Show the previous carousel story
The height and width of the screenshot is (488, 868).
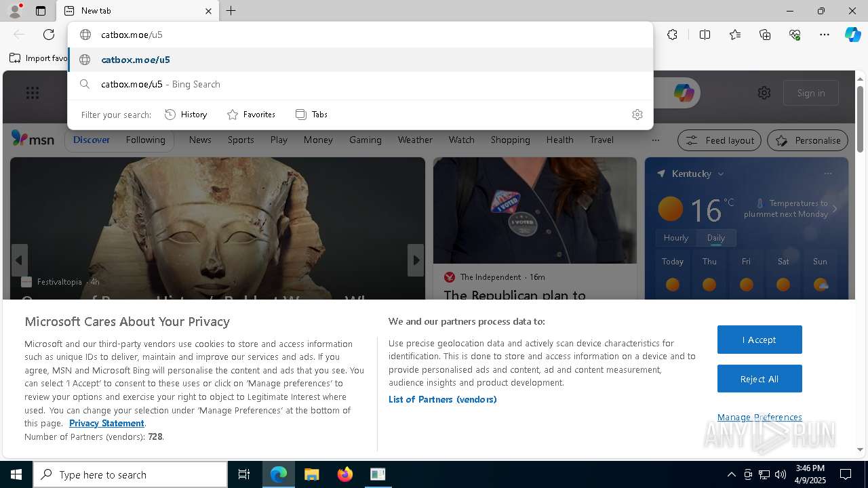click(19, 260)
